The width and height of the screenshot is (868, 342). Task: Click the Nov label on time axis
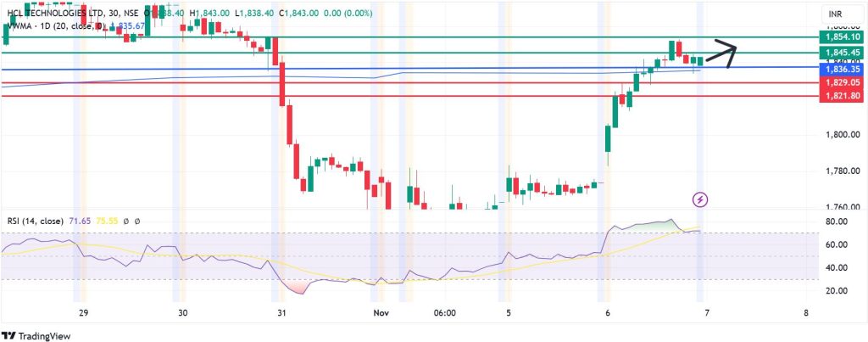[381, 312]
